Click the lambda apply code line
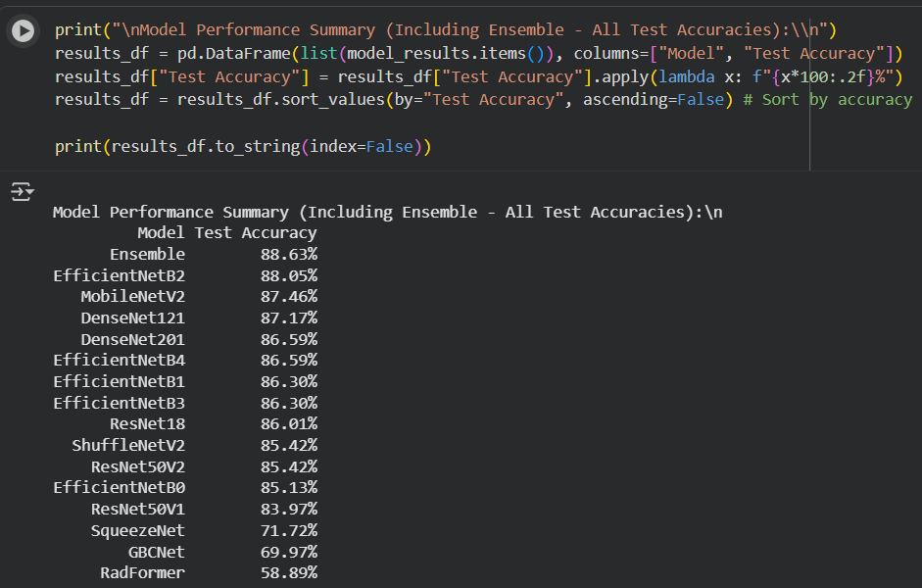Viewport: 922px width, 588px height. 470,76
